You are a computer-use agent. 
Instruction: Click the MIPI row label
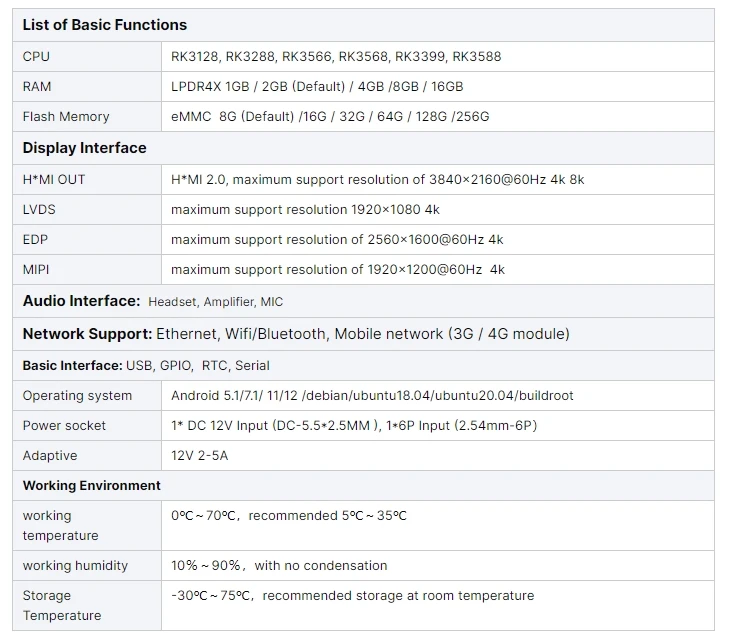[36, 270]
